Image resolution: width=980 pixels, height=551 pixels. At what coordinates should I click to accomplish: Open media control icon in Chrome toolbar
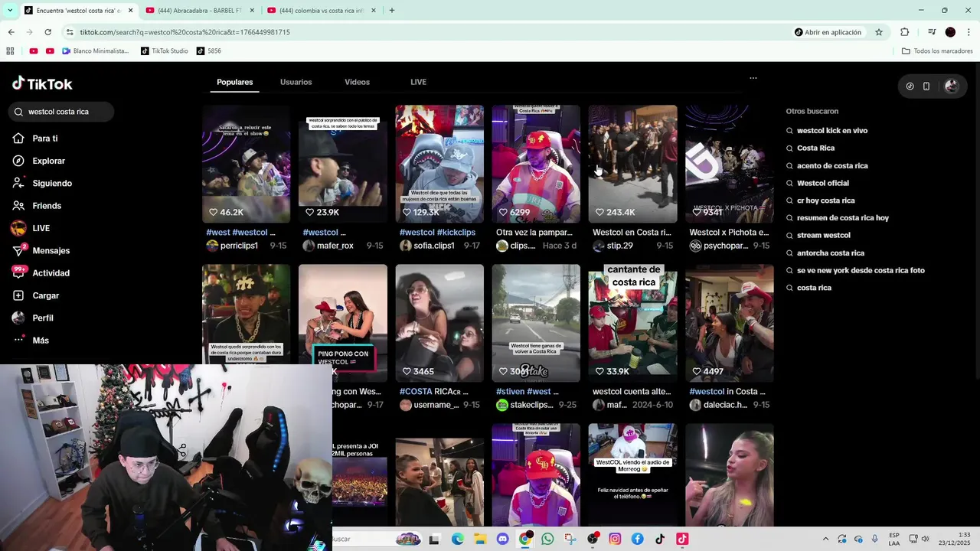coord(932,32)
